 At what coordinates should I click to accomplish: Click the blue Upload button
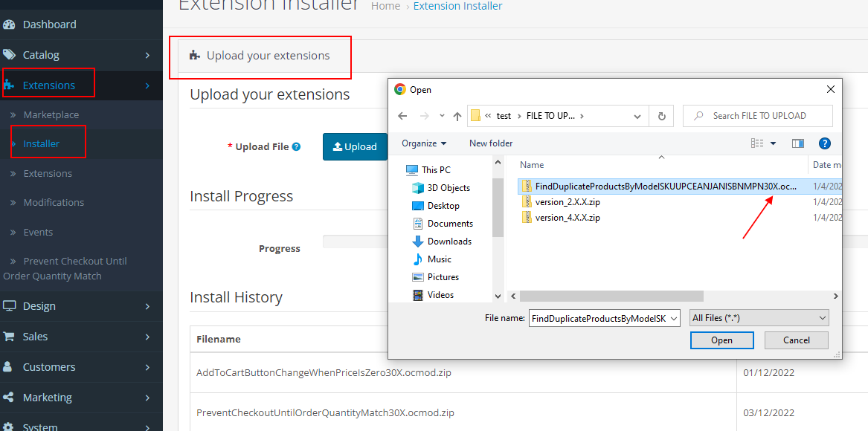(355, 146)
